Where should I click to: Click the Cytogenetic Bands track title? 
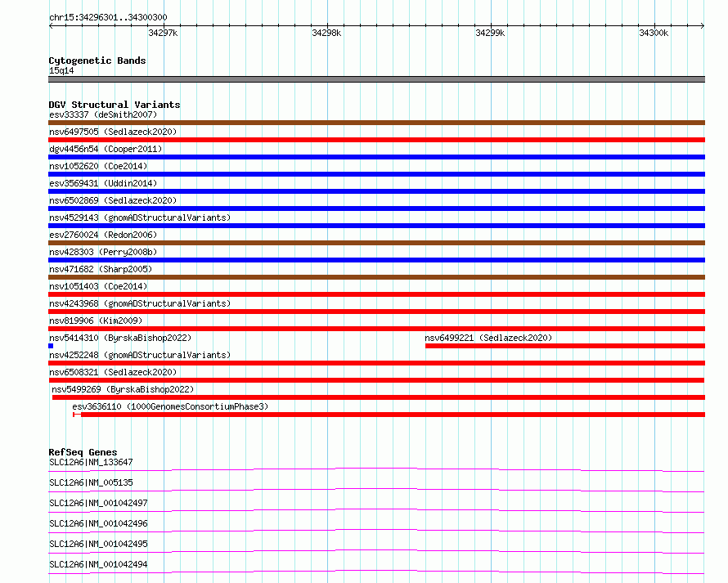(x=97, y=61)
